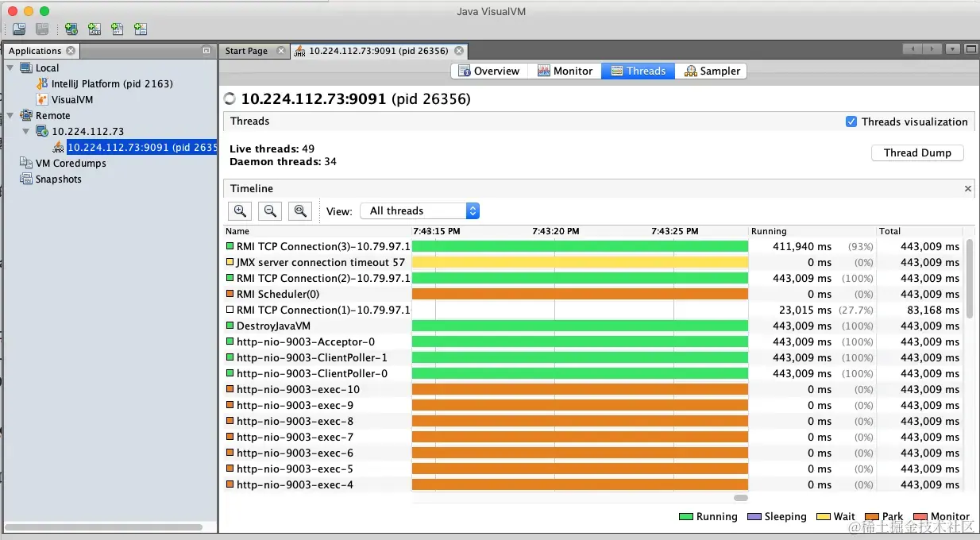Viewport: 980px width, 540px height.
Task: Collapse the Local tree node
Action: click(x=10, y=67)
